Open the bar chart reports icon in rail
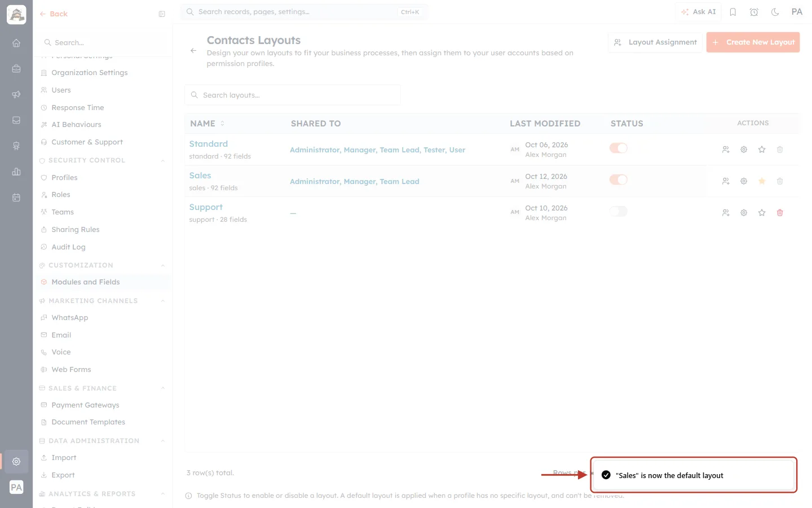 pos(16,172)
